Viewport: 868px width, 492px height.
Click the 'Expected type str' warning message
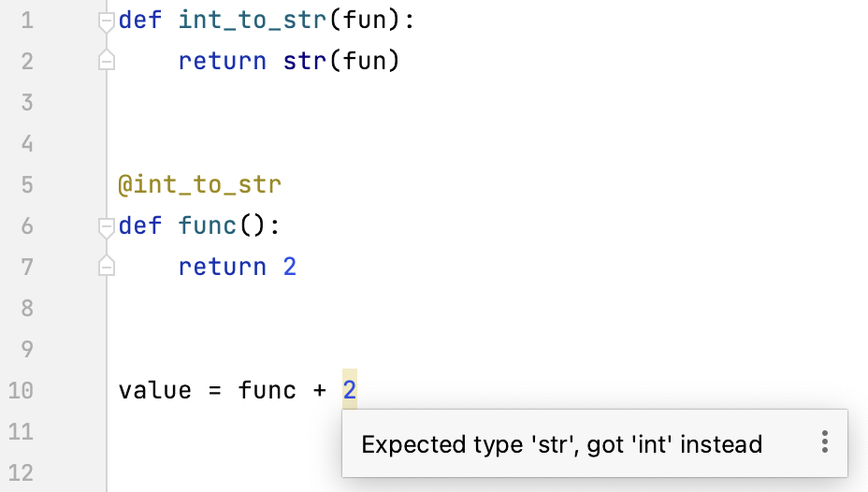[x=561, y=444]
